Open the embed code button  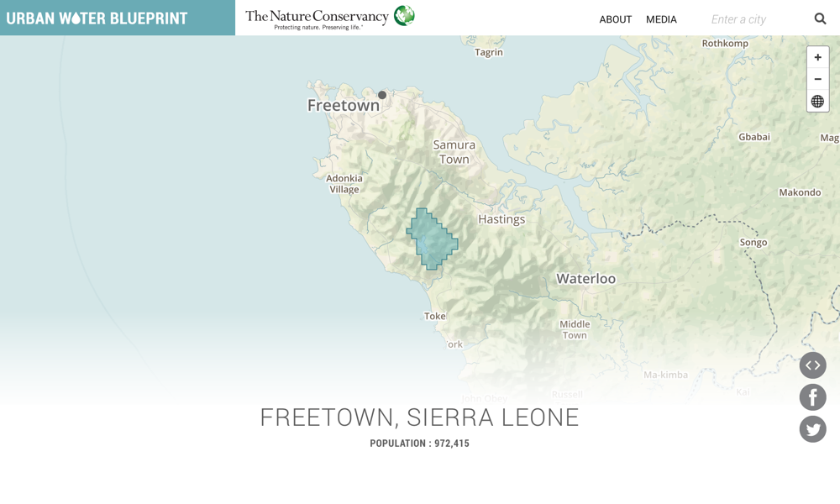click(x=812, y=365)
